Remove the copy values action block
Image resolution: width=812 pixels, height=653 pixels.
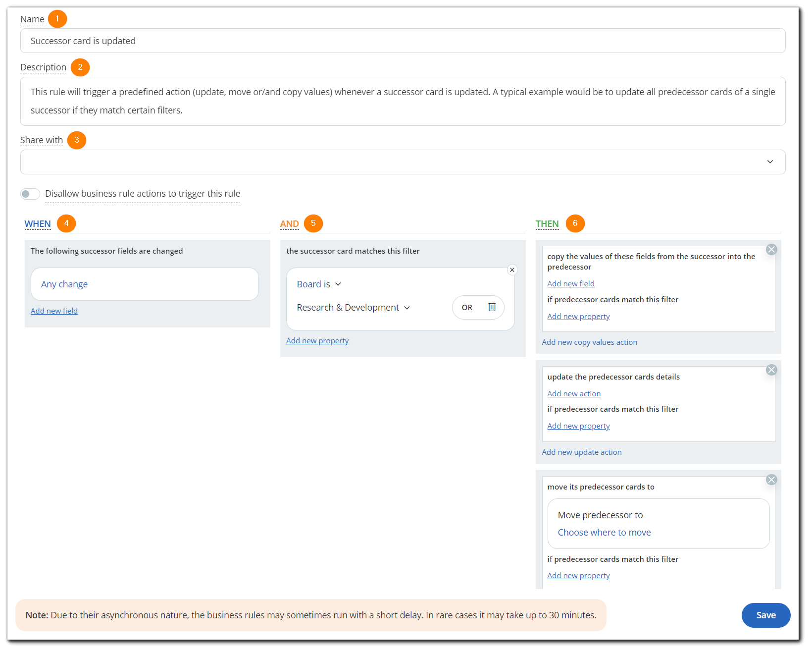pos(771,250)
